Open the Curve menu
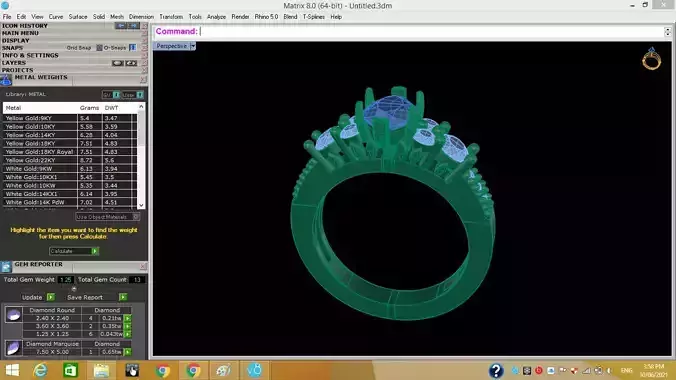 [56, 17]
